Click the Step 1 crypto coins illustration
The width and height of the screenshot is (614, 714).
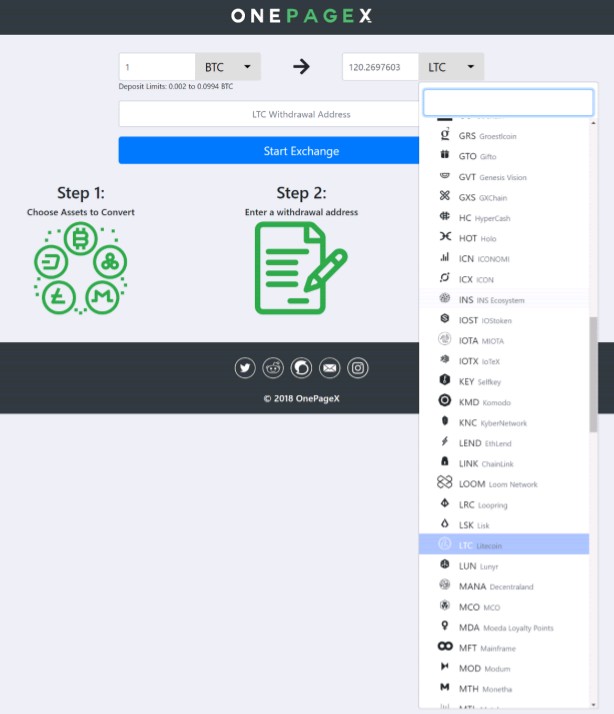pos(81,268)
